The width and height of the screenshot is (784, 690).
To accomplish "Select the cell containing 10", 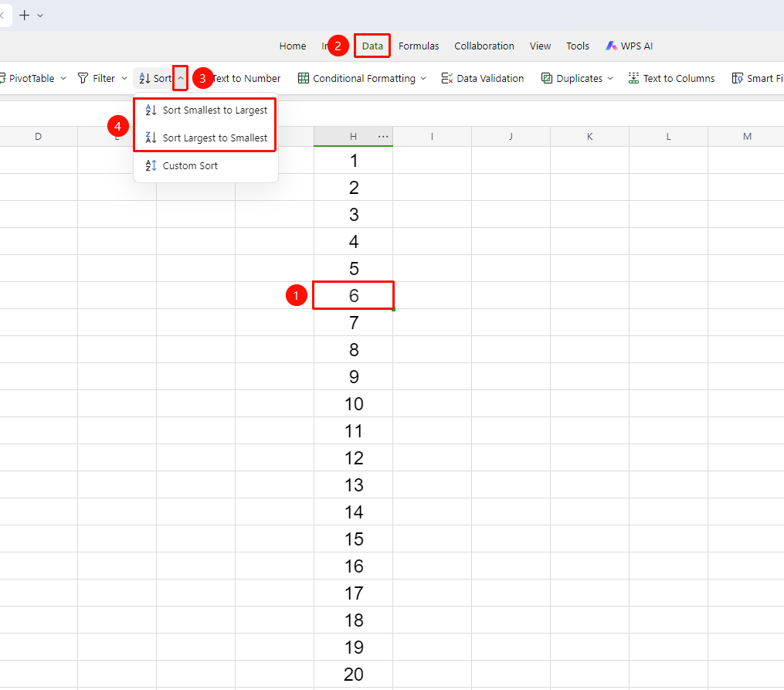I will pyautogui.click(x=354, y=403).
